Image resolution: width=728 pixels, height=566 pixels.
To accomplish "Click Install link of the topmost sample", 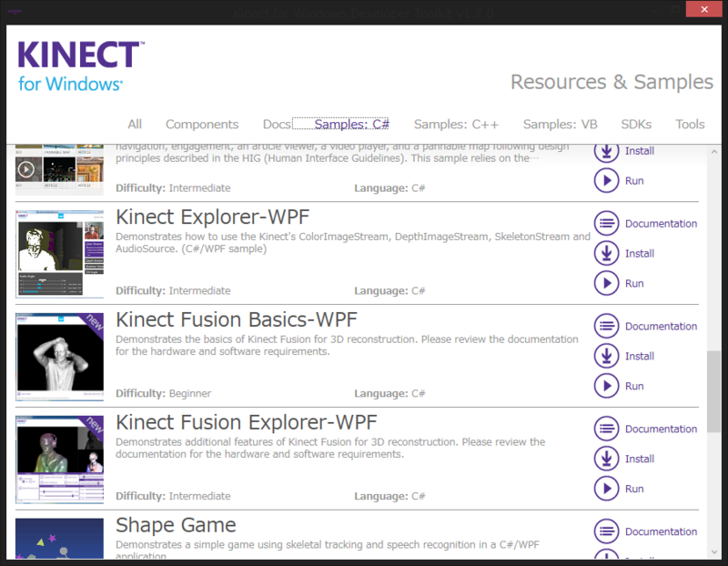I will point(640,151).
